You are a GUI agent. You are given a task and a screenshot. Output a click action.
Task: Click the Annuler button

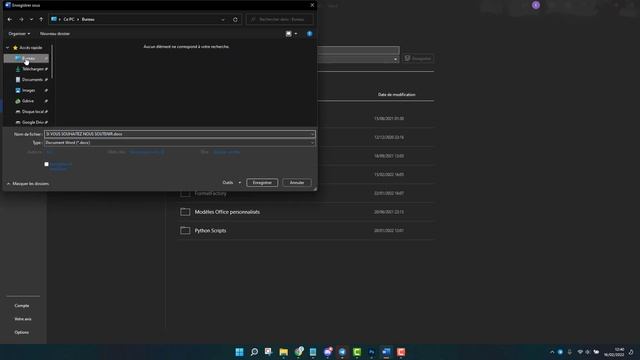[297, 182]
